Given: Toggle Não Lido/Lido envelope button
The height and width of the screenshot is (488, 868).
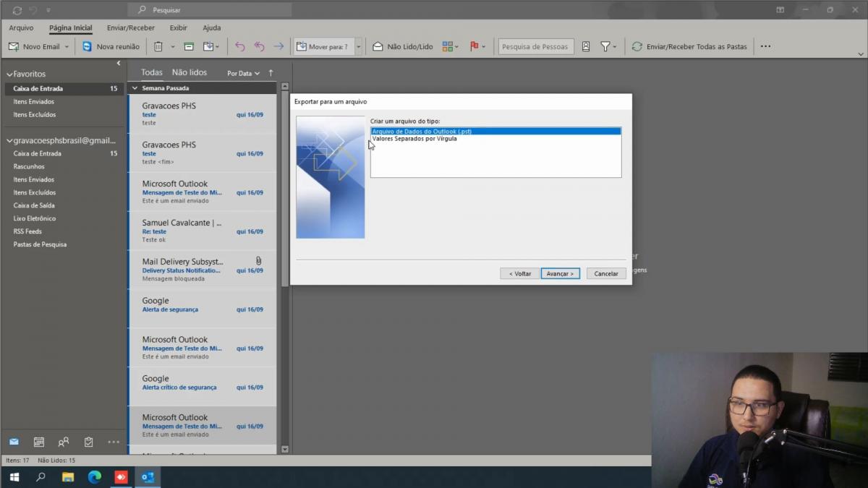Looking at the screenshot, I should (x=402, y=46).
